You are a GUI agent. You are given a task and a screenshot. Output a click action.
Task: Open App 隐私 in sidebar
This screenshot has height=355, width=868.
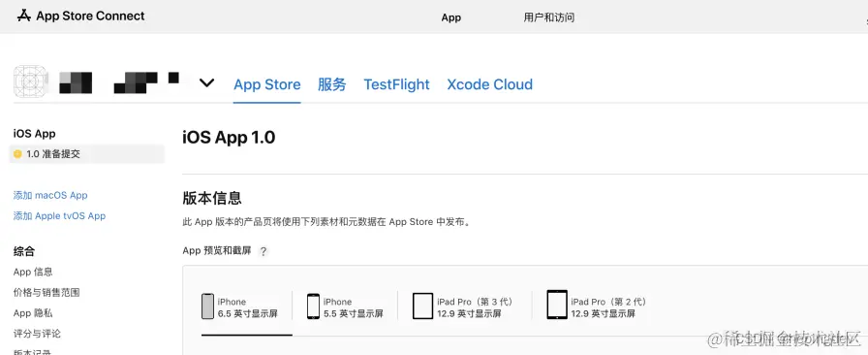(33, 313)
